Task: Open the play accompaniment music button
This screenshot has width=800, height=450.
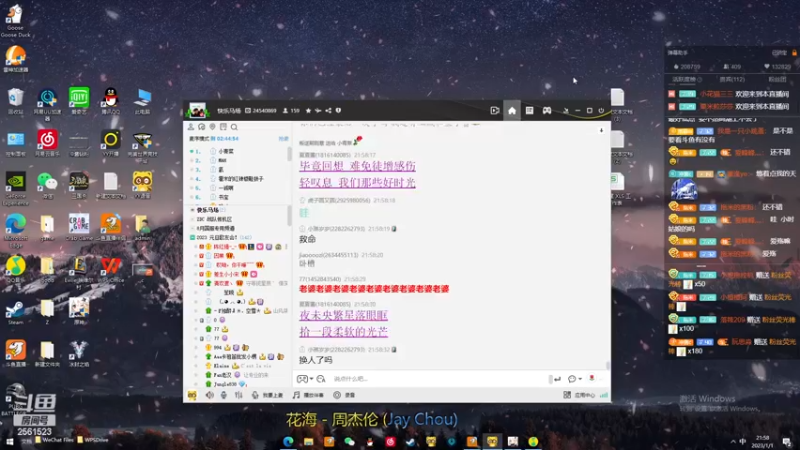Action: pos(308,395)
